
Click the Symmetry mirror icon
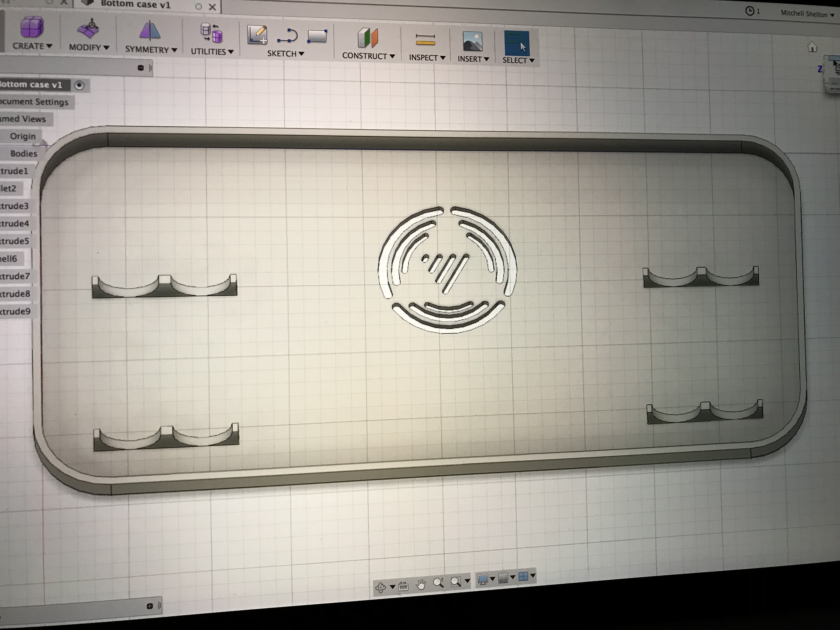150,30
